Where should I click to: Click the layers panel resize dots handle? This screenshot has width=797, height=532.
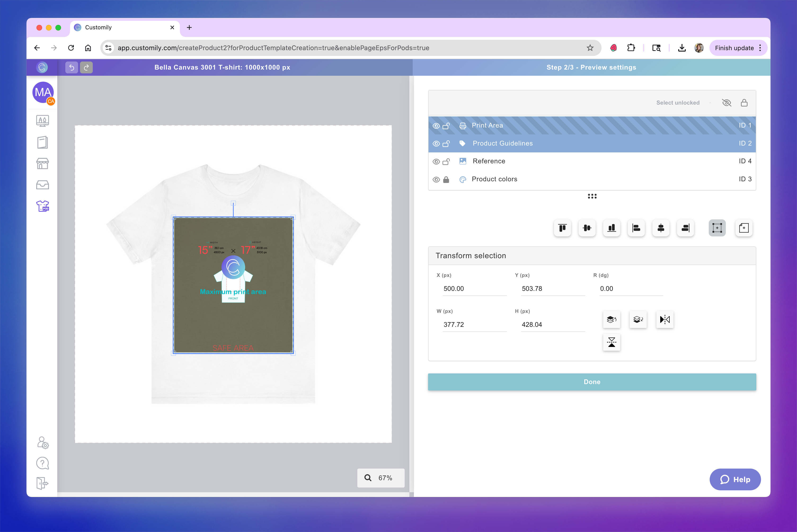[x=592, y=196]
